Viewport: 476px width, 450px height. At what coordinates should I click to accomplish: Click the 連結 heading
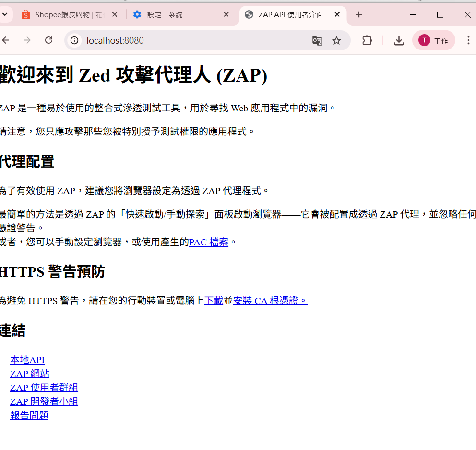pyautogui.click(x=13, y=330)
